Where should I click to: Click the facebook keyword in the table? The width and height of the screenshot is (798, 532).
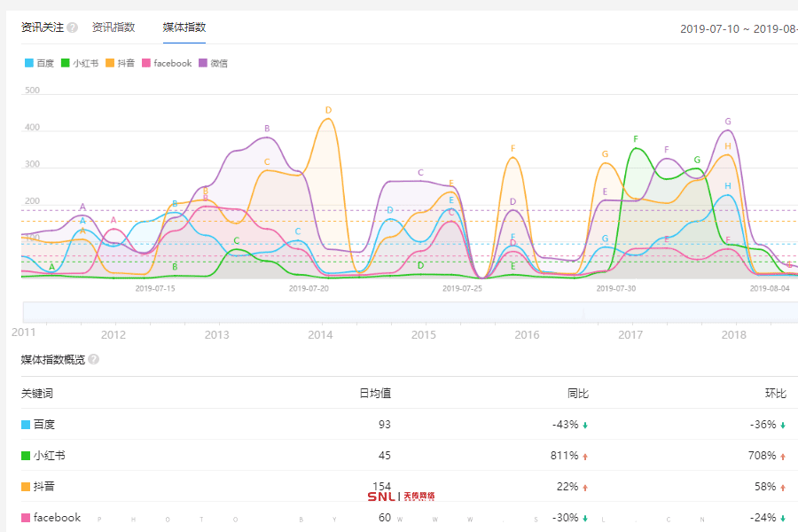tap(57, 518)
